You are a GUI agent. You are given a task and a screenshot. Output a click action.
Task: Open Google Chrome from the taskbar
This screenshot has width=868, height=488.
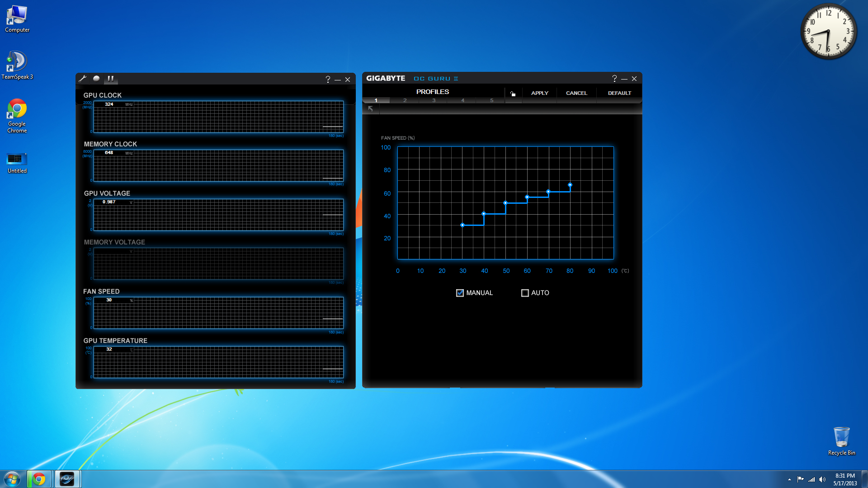pos(39,479)
